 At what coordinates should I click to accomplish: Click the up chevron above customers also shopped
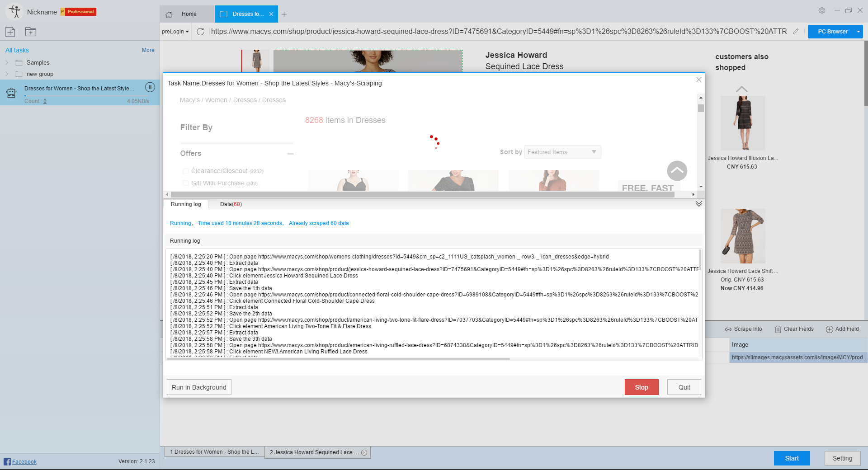coord(742,89)
